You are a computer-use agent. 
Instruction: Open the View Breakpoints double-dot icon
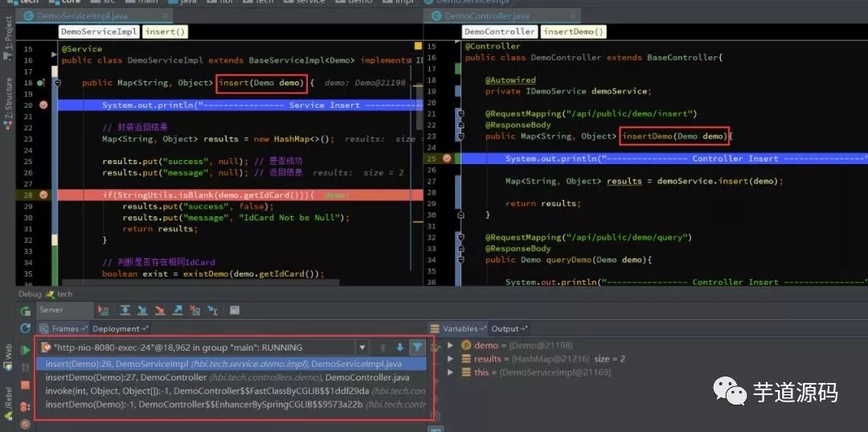tap(25, 407)
